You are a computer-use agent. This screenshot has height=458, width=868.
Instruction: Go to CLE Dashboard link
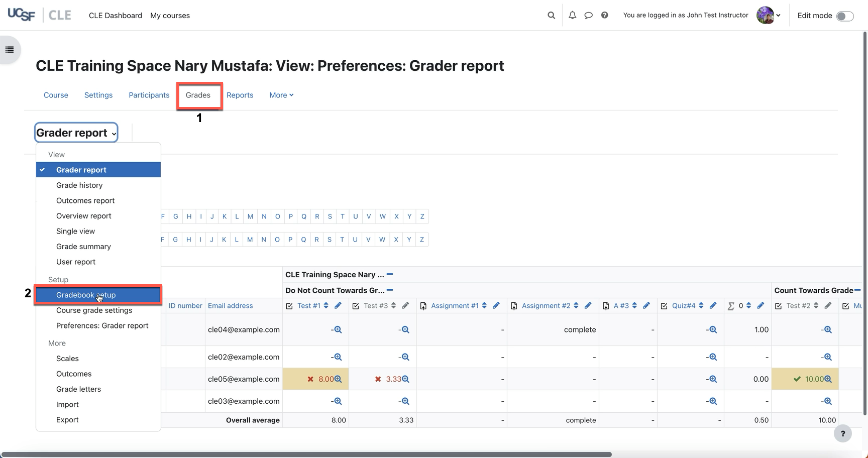coord(116,16)
